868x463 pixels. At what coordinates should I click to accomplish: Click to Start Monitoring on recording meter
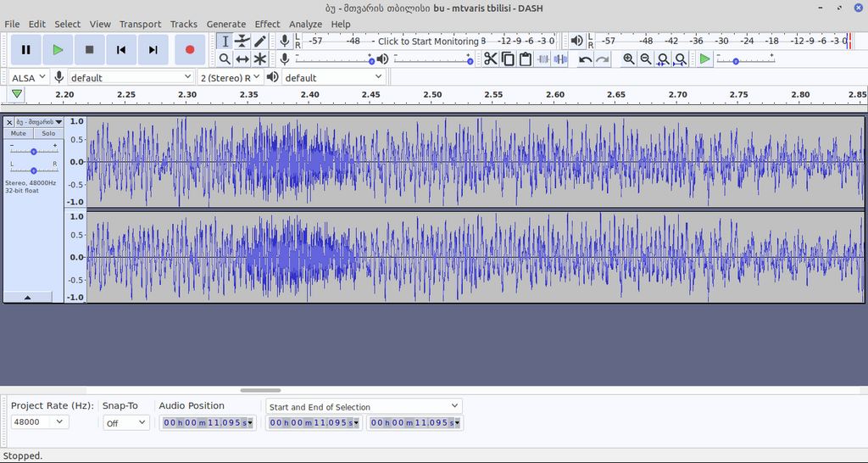click(428, 41)
